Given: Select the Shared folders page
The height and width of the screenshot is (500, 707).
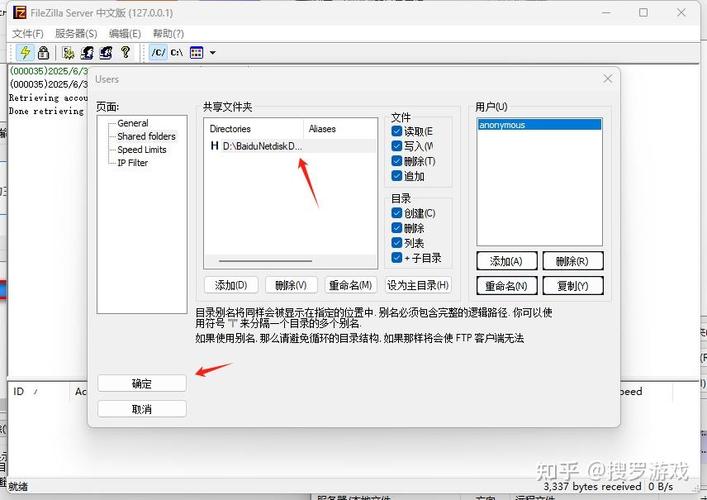Looking at the screenshot, I should (x=146, y=136).
